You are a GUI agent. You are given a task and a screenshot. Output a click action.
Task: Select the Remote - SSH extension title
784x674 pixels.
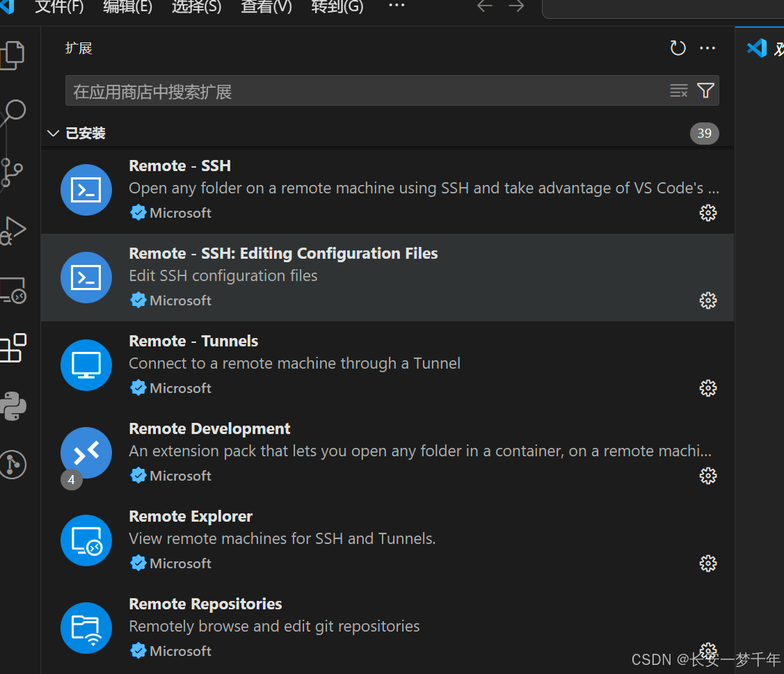pos(180,166)
